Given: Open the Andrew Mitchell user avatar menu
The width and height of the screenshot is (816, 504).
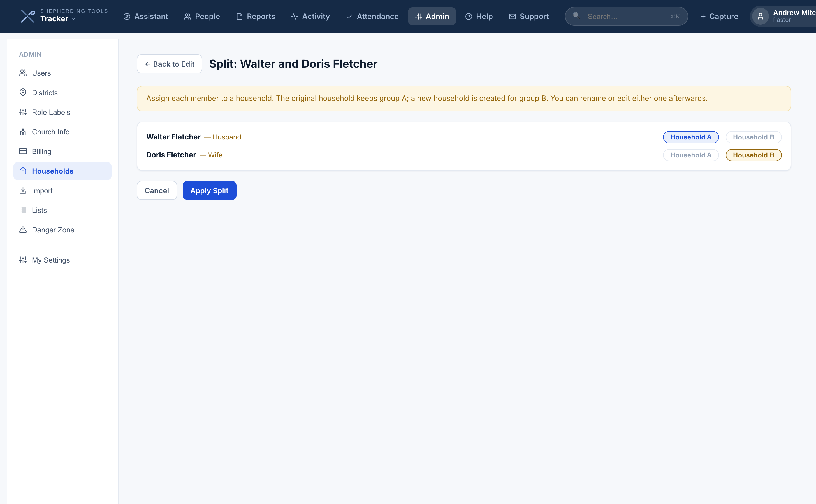Looking at the screenshot, I should click(761, 16).
